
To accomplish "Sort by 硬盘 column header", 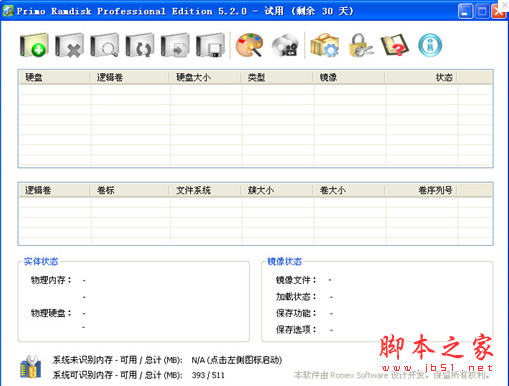I will tap(54, 77).
